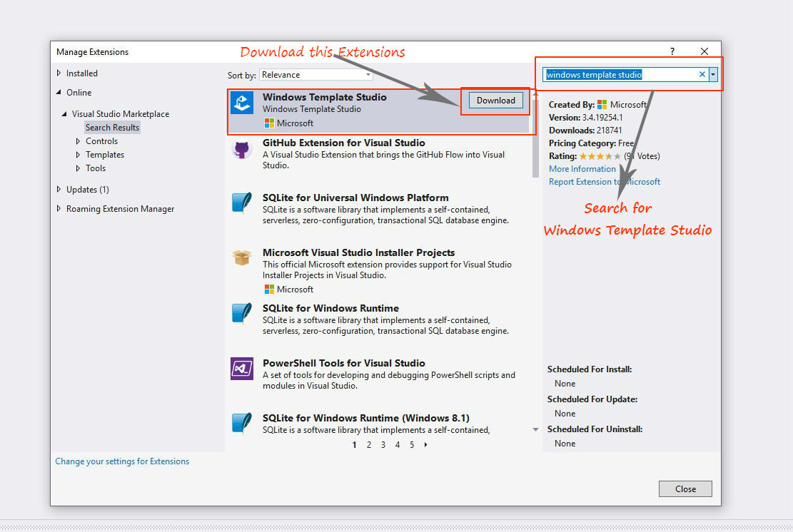Image resolution: width=793 pixels, height=532 pixels.
Task: Expand the Controls node
Action: click(78, 141)
